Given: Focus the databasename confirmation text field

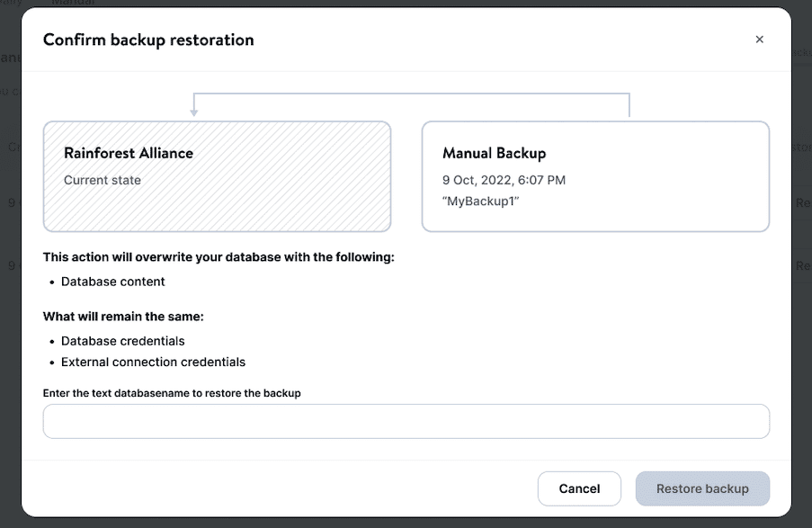Looking at the screenshot, I should coord(406,421).
